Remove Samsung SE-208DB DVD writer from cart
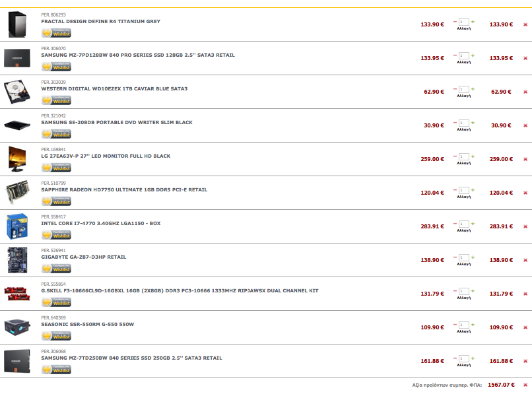The height and width of the screenshot is (394, 532). point(525,125)
